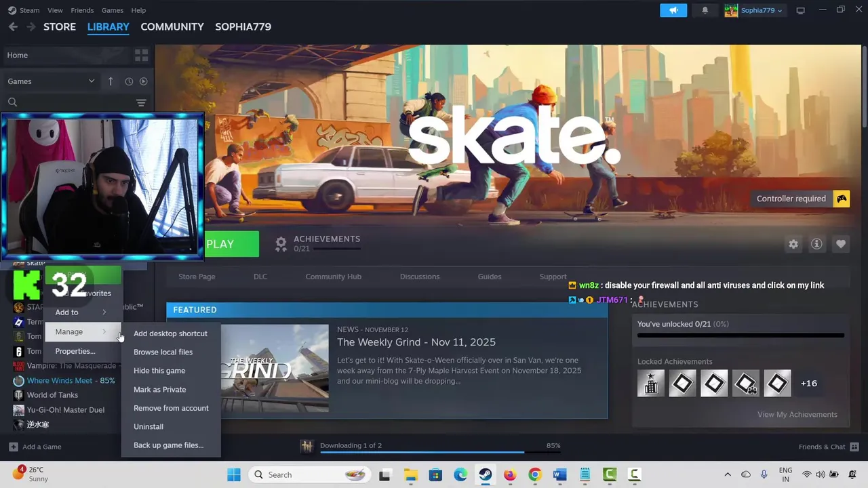Screen dimensions: 868x488
Task: Open the Games menu
Action: pos(112,10)
